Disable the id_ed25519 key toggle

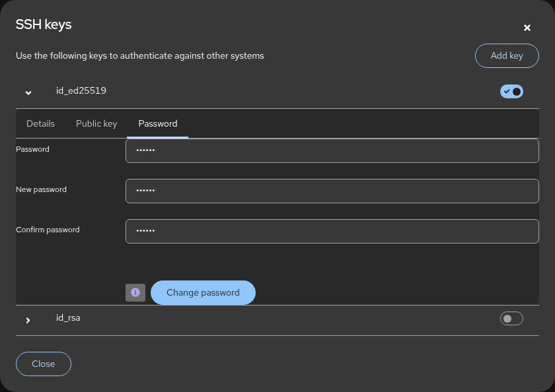pos(511,92)
